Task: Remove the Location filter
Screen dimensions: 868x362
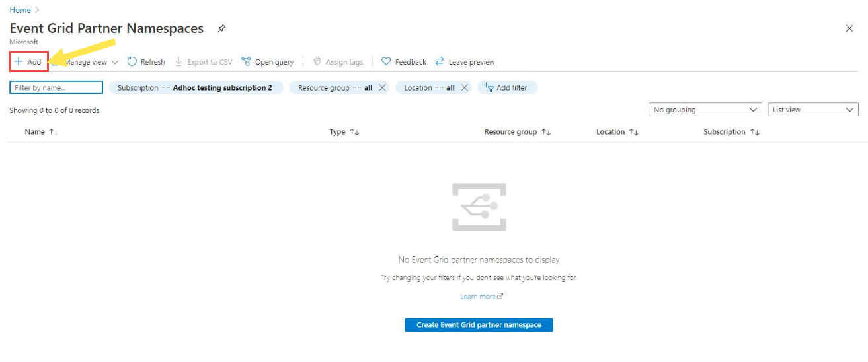Action: point(464,87)
